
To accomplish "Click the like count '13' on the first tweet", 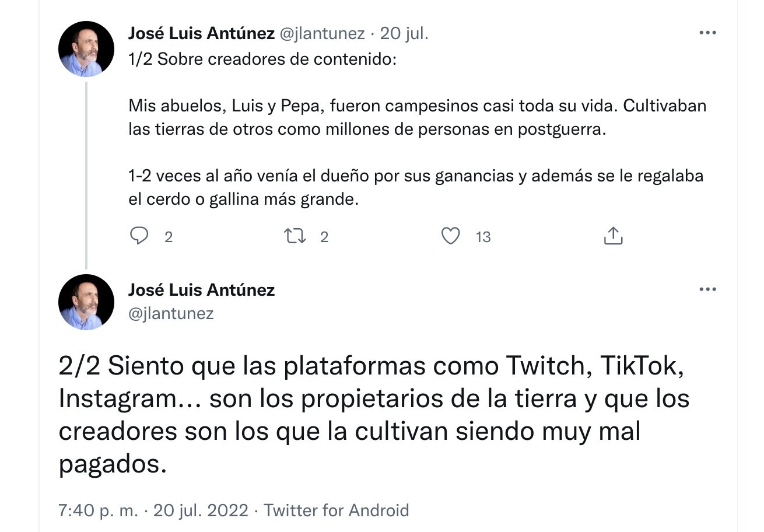I will click(x=483, y=237).
